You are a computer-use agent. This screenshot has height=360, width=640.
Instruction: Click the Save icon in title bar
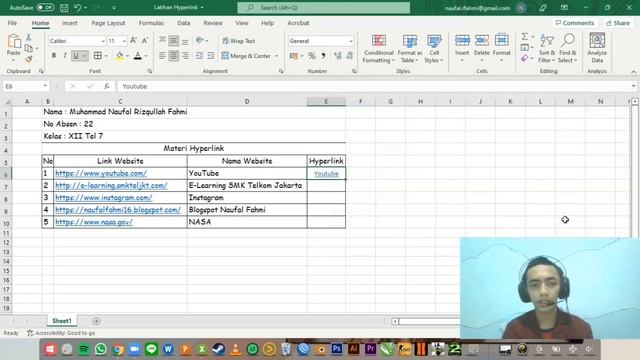(x=64, y=7)
